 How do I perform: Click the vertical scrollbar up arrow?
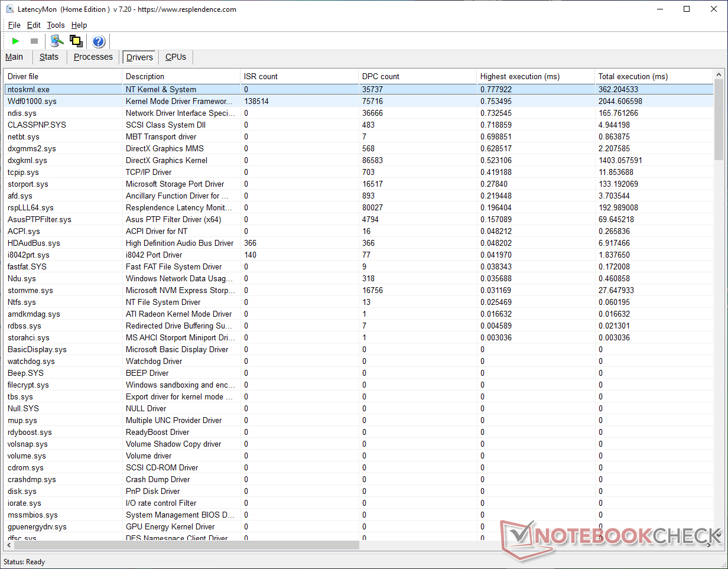tap(719, 74)
